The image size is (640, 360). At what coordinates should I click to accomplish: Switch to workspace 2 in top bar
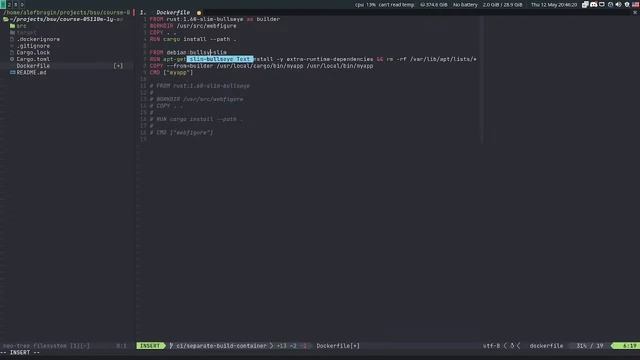9,4
